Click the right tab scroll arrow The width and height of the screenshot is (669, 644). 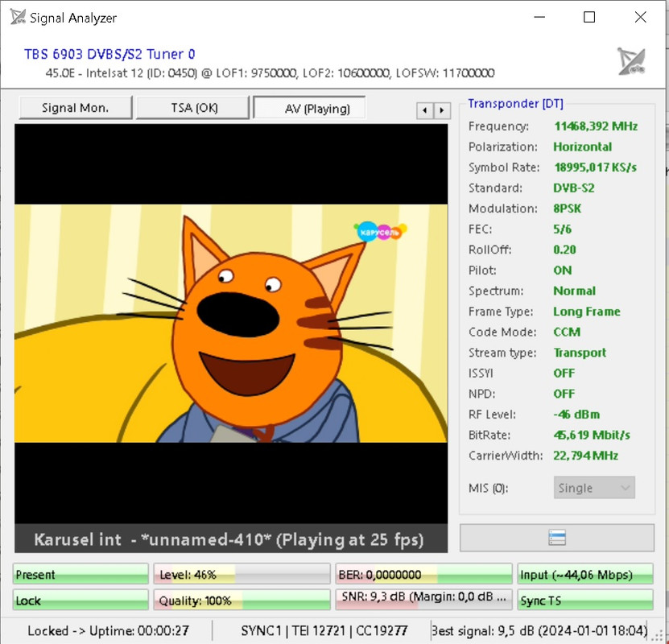click(x=442, y=111)
